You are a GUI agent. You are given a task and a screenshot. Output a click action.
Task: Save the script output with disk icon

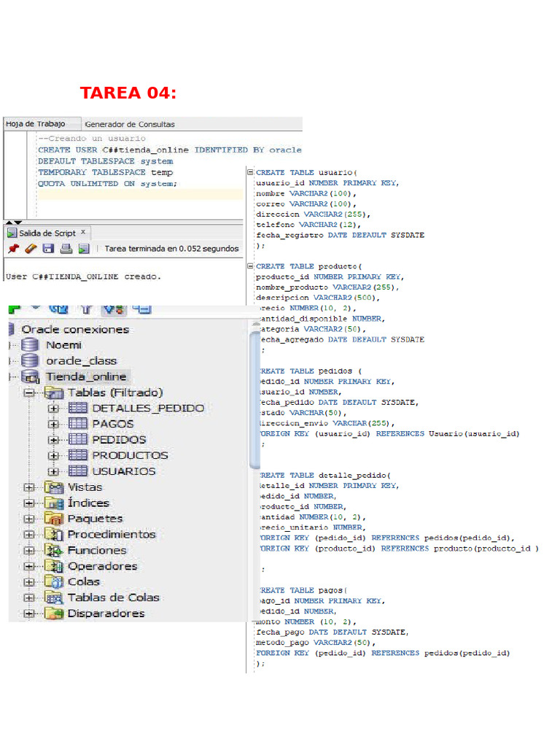click(x=48, y=248)
